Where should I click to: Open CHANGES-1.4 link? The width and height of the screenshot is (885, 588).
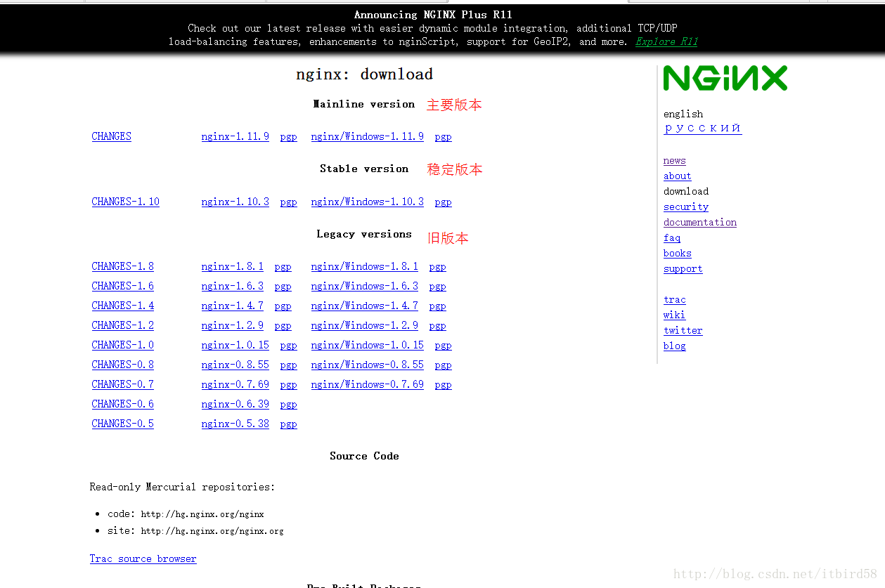(x=122, y=306)
